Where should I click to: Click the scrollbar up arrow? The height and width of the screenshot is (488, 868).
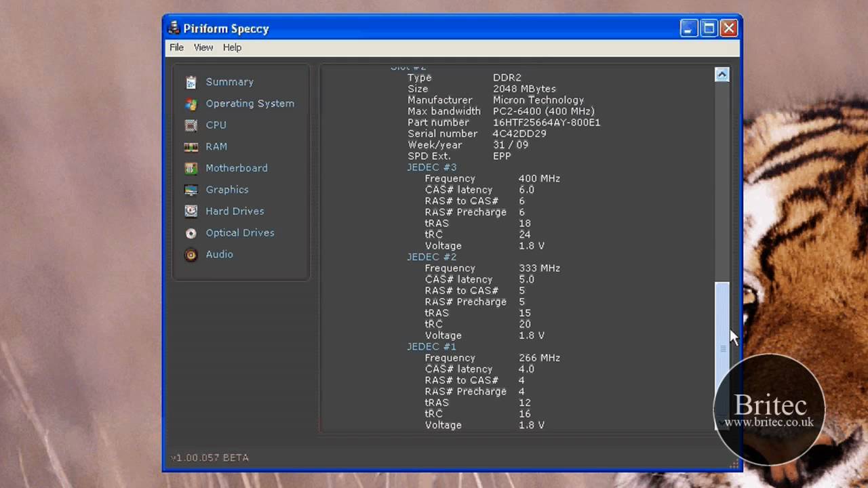(722, 75)
